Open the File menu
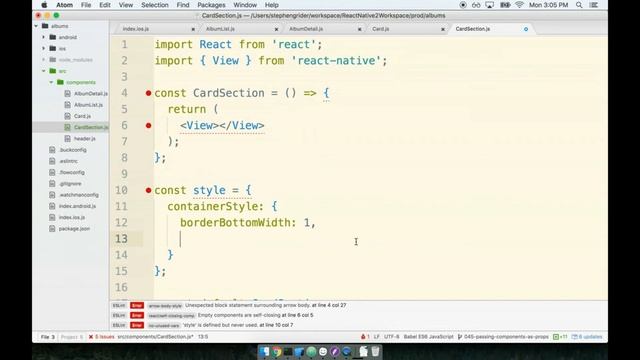Screen dimensions: 640x360 [86, 5]
